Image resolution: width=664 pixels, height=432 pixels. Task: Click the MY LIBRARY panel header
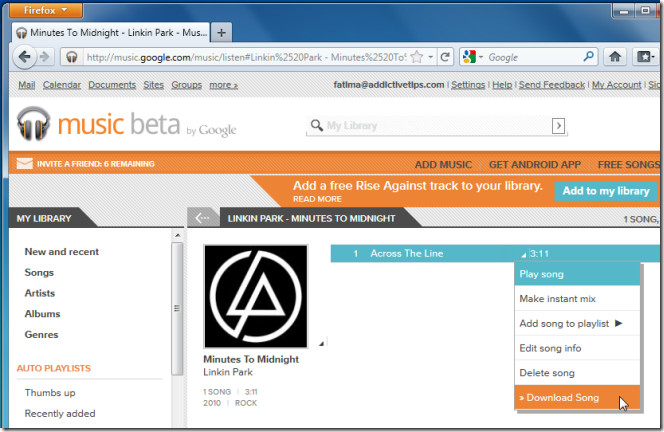[x=44, y=219]
